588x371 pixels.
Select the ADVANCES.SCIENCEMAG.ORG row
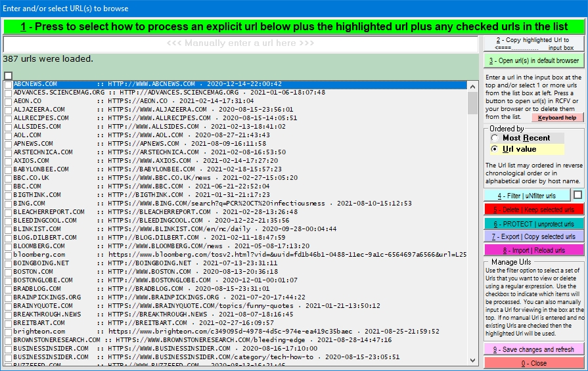click(240, 92)
